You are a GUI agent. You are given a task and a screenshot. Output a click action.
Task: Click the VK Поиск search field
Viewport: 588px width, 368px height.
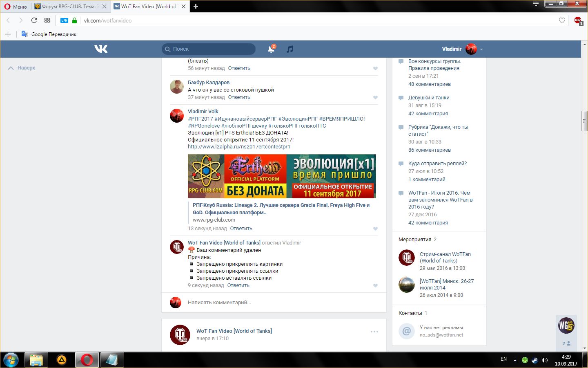[x=209, y=49]
